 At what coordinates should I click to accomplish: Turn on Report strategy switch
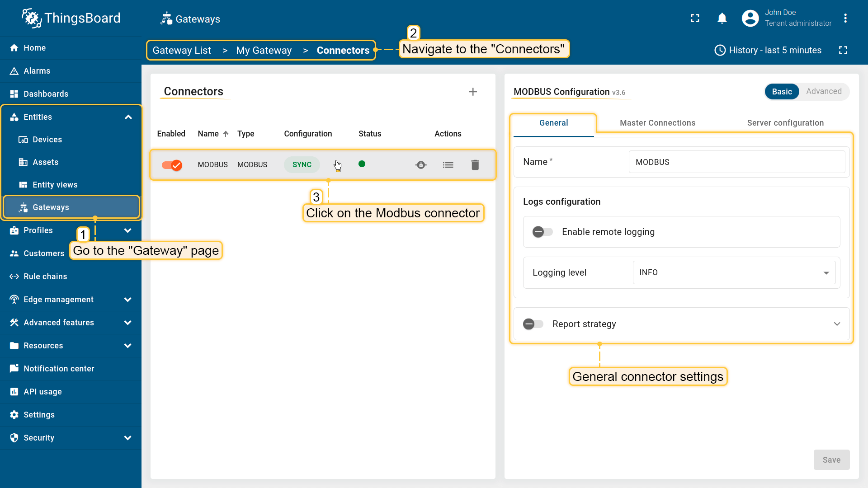(x=533, y=324)
